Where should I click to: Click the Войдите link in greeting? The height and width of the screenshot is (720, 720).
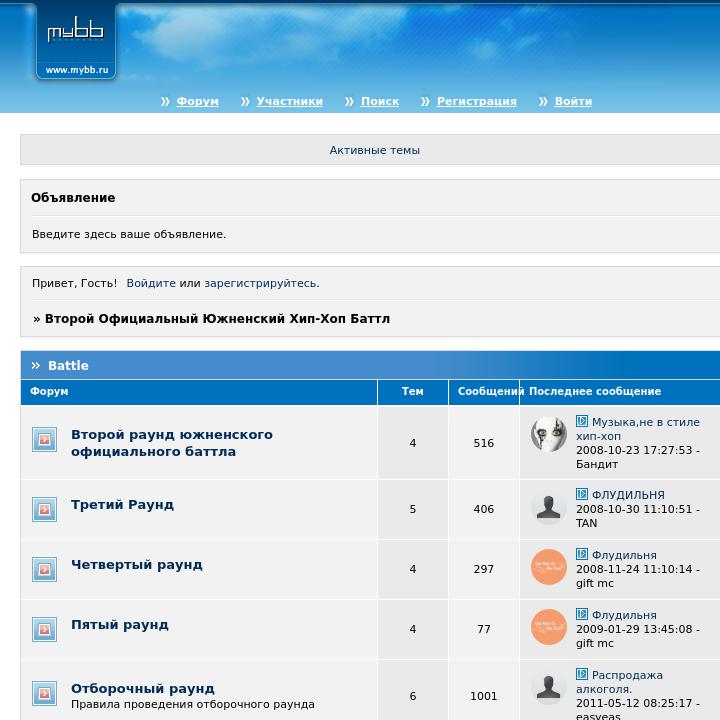[x=151, y=283]
